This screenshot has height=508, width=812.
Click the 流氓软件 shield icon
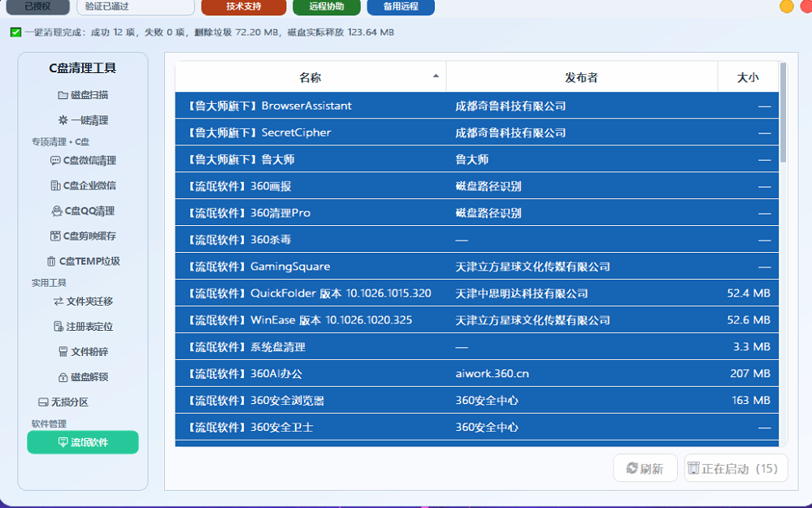pos(63,442)
